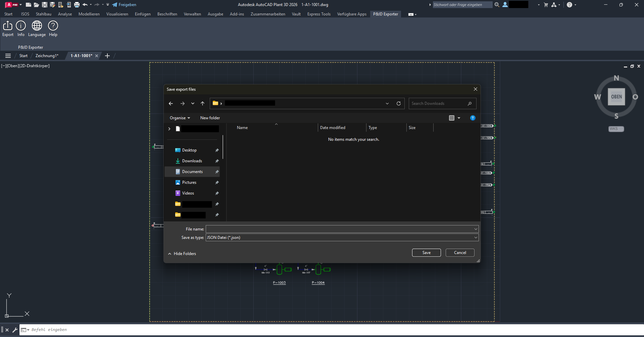Click inside the File name input field
644x337 pixels.
(336, 229)
